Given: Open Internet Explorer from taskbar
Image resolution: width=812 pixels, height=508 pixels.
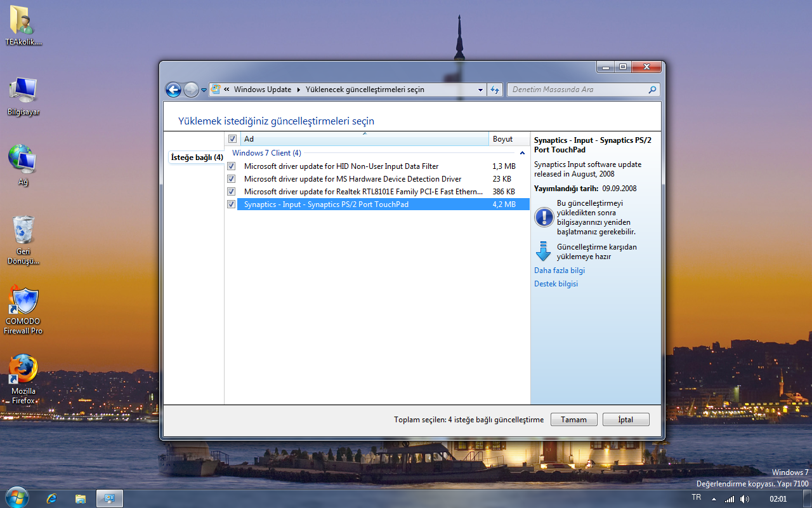Looking at the screenshot, I should (x=51, y=498).
